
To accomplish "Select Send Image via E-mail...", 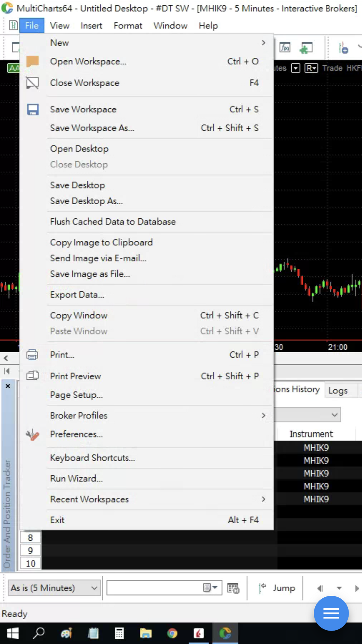I will [147, 258].
